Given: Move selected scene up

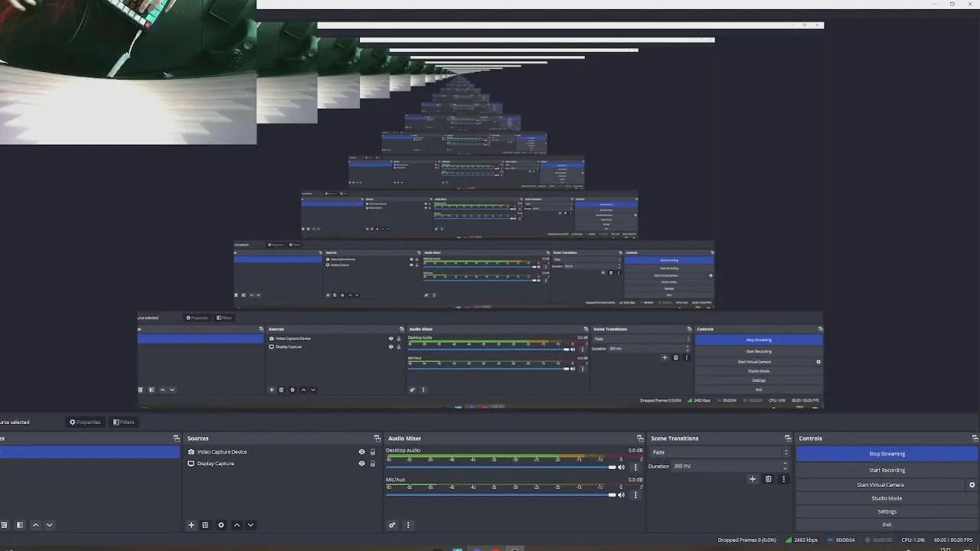Looking at the screenshot, I should 35,525.
